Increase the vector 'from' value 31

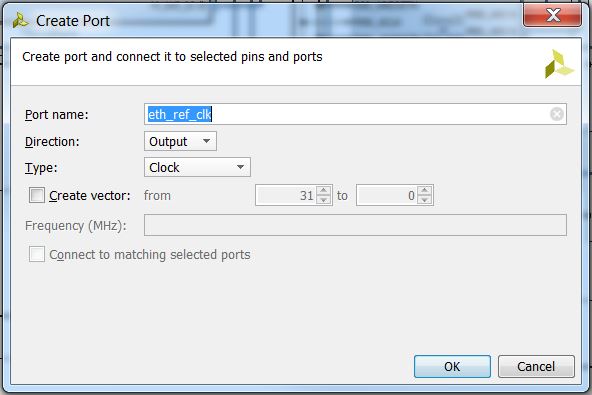(324, 190)
